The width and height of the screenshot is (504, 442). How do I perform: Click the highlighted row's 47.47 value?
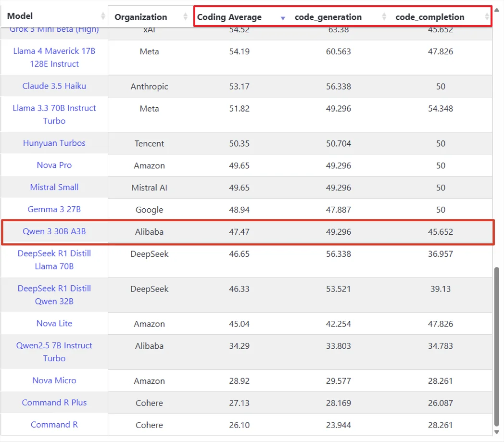point(239,232)
